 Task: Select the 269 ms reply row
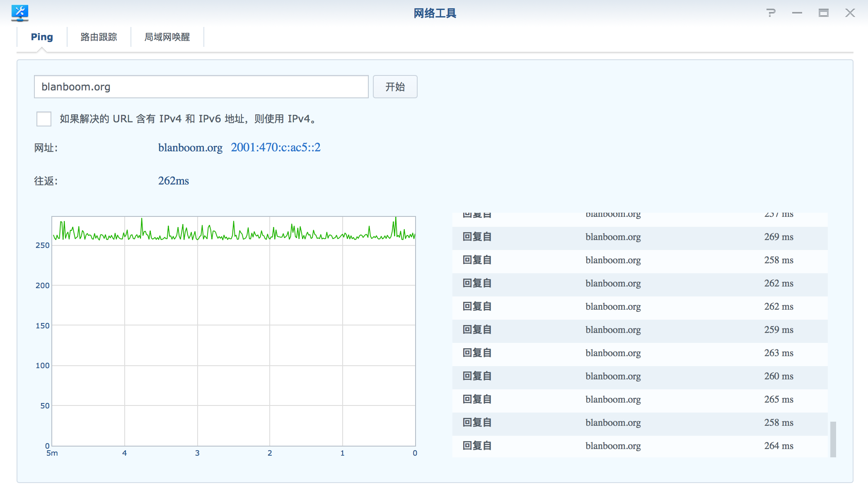[640, 237]
